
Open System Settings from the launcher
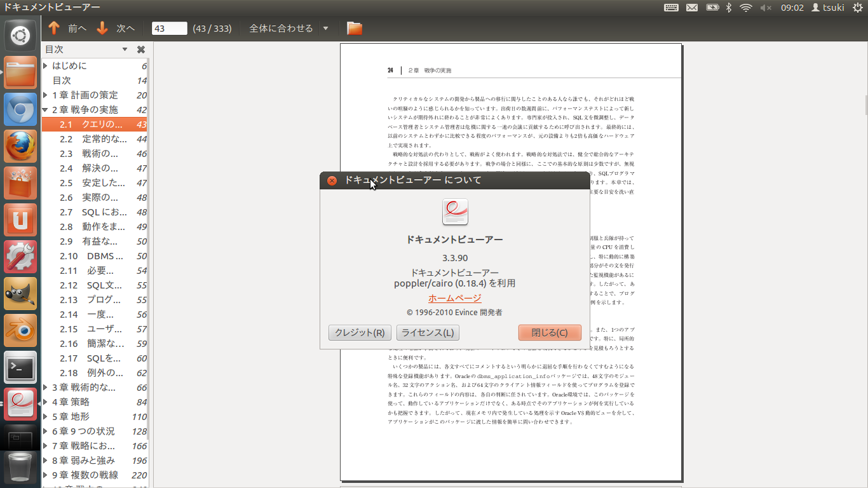20,257
